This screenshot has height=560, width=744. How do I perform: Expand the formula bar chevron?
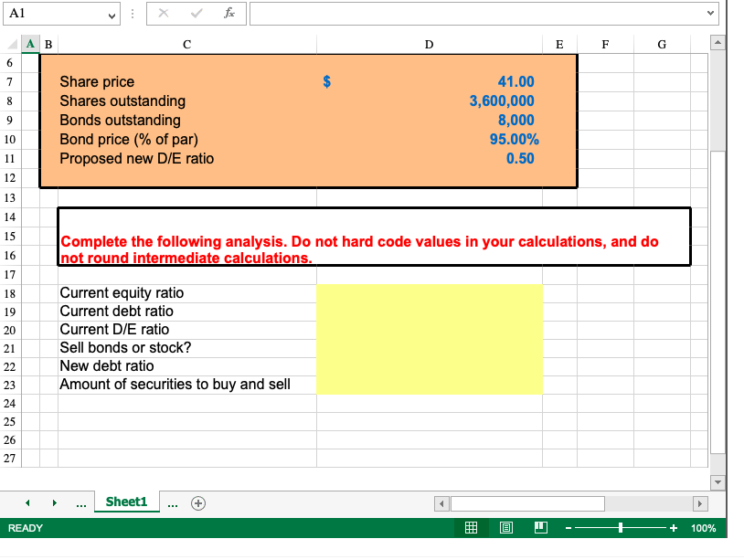710,13
